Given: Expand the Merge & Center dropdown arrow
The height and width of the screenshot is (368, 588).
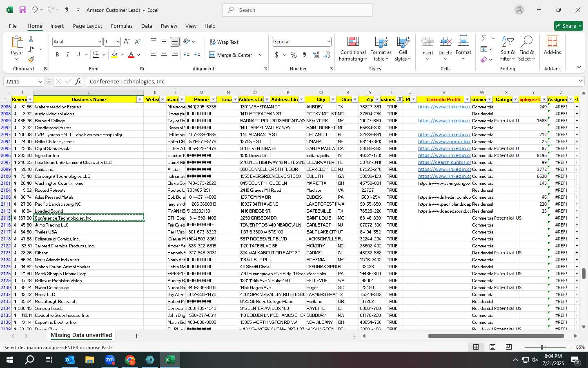Looking at the screenshot, I should pyautogui.click(x=260, y=55).
